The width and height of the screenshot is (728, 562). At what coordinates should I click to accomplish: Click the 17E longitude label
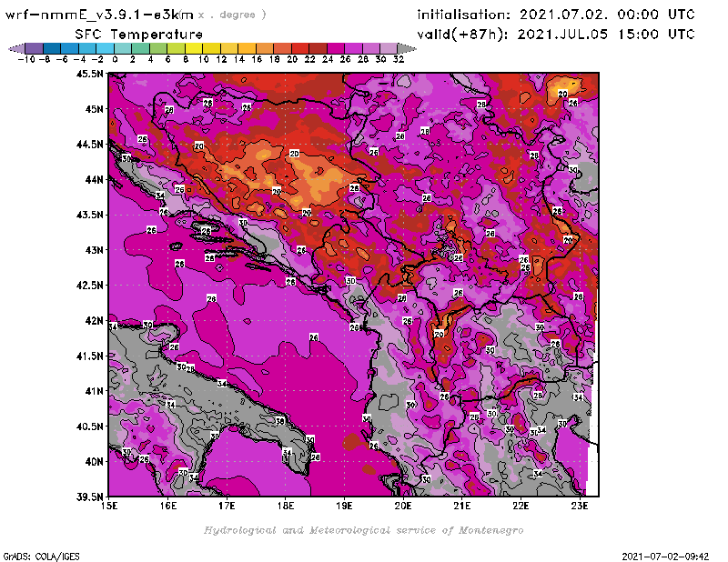click(227, 506)
